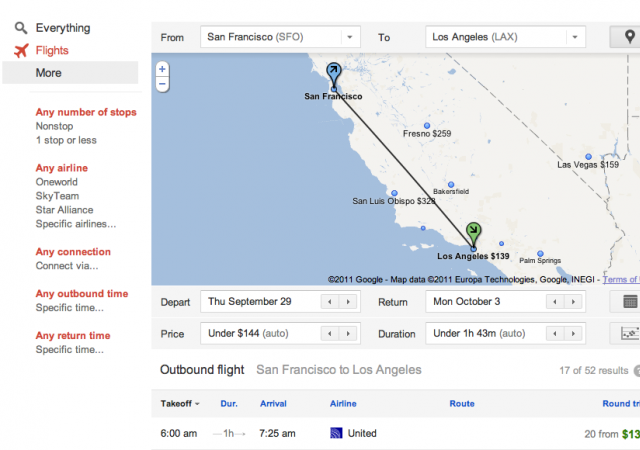640x450 pixels.
Task: Expand the From San Francisco dropdown arrow
Action: [x=350, y=37]
